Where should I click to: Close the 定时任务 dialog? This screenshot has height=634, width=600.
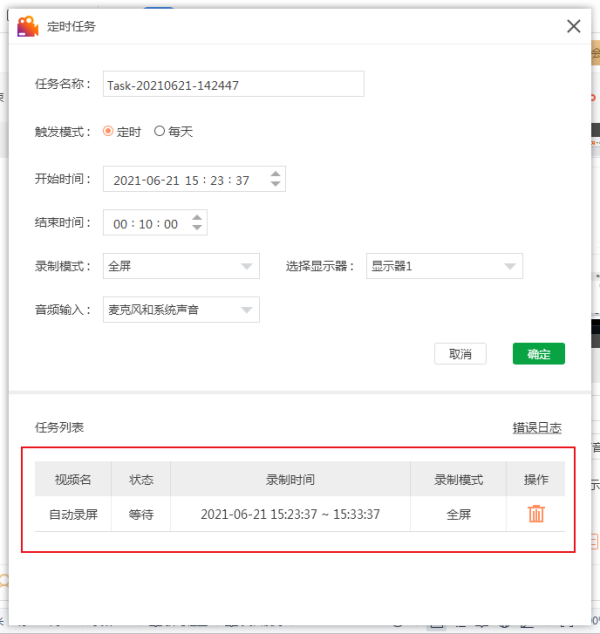pyautogui.click(x=573, y=26)
